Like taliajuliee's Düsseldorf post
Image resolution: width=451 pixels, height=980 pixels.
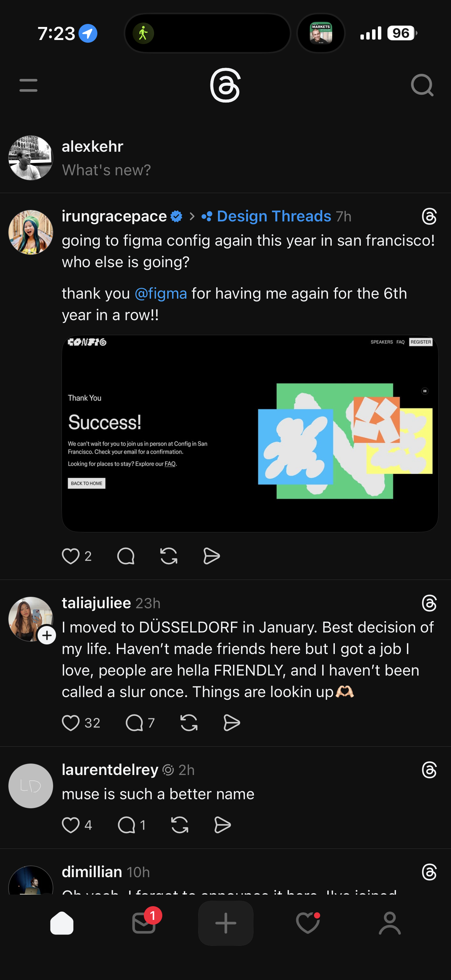[x=71, y=723]
